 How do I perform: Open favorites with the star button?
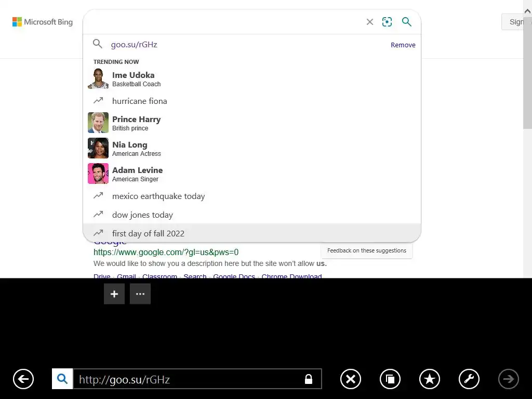coord(430,379)
